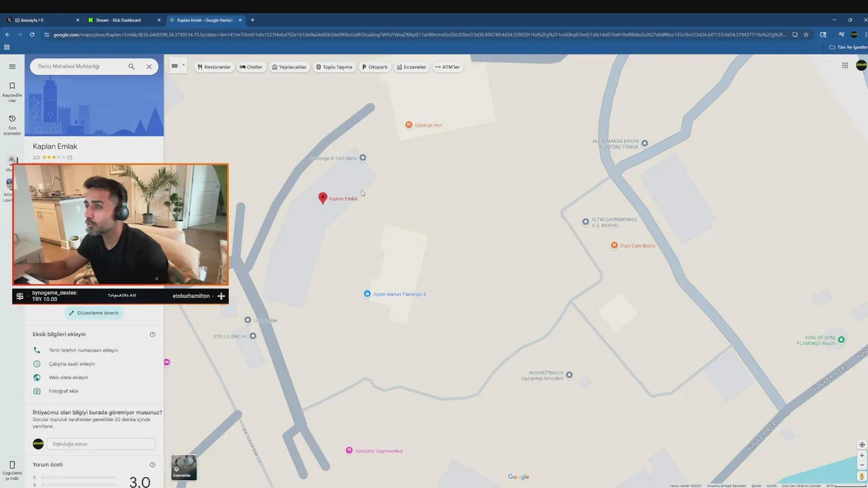Open help icon beside Yorum özeti
The image size is (868, 488).
tap(153, 465)
